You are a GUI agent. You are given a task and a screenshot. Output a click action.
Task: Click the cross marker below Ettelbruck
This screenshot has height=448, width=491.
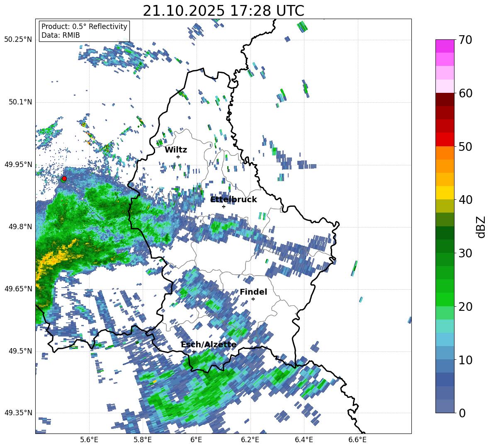(224, 206)
